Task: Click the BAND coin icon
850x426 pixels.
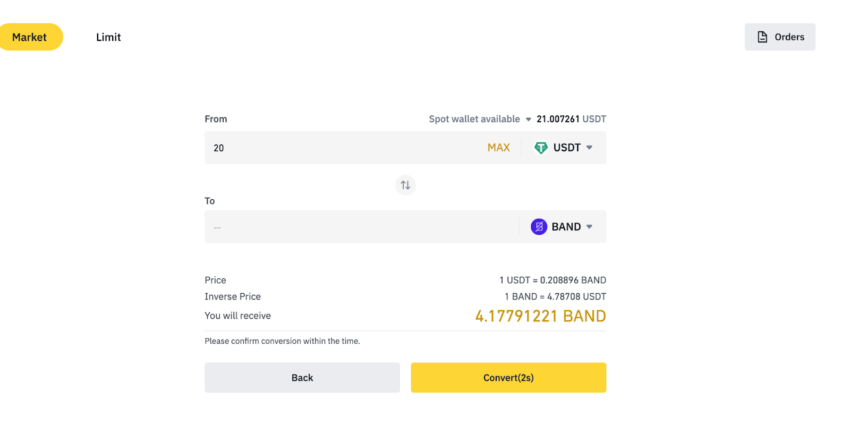Action: point(539,227)
